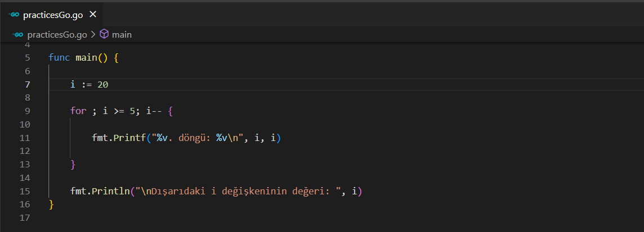Click the Go icon in the breadcrumb bar

tap(18, 35)
